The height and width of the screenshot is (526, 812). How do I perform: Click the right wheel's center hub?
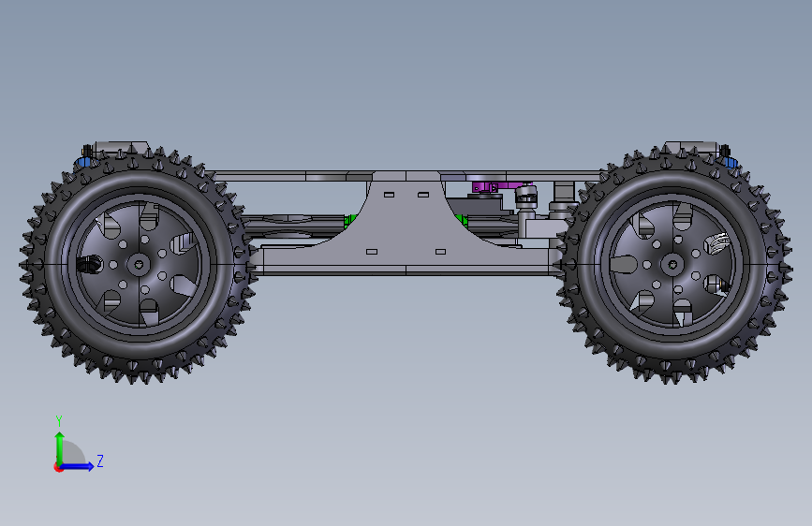tap(672, 265)
